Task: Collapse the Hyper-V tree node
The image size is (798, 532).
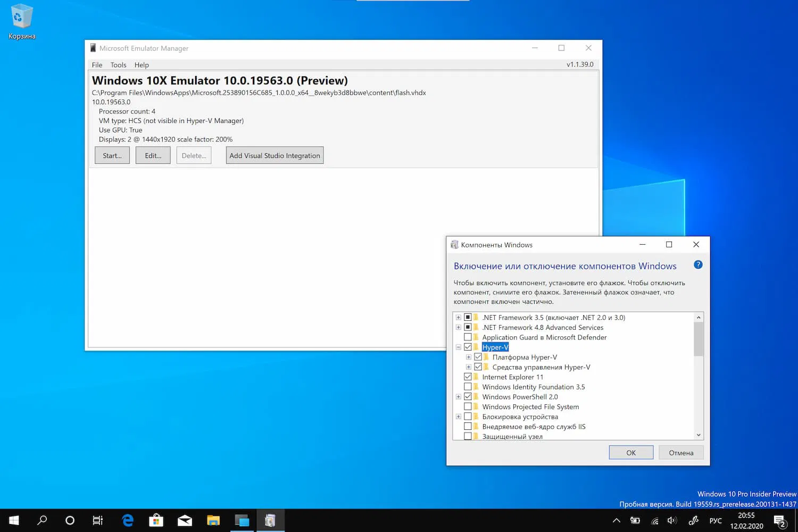Action: tap(458, 347)
